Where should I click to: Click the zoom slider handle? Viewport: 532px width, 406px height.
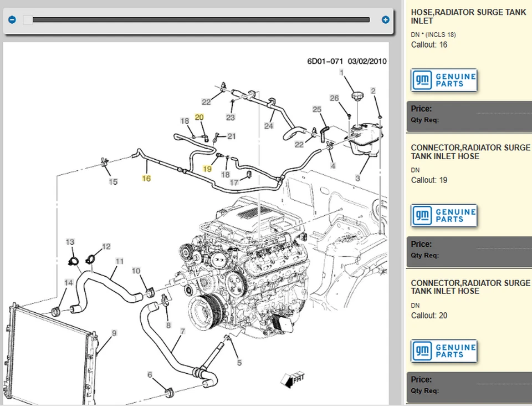pos(28,20)
